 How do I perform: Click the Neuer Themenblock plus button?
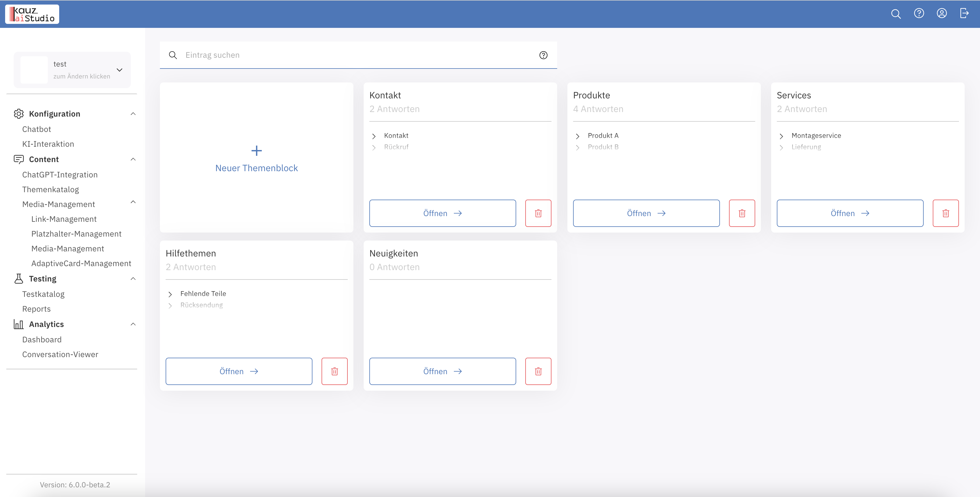[256, 150]
